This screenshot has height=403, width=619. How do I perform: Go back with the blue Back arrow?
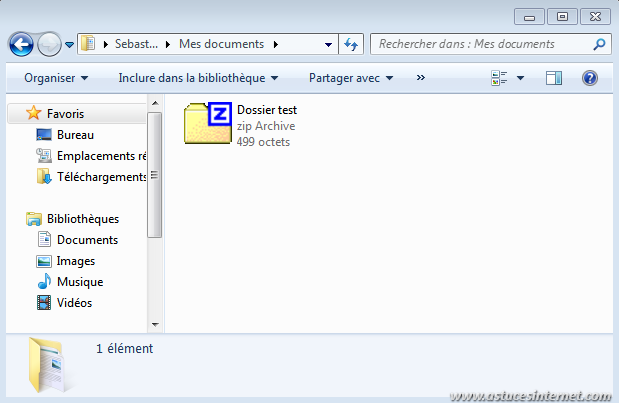[x=21, y=44]
